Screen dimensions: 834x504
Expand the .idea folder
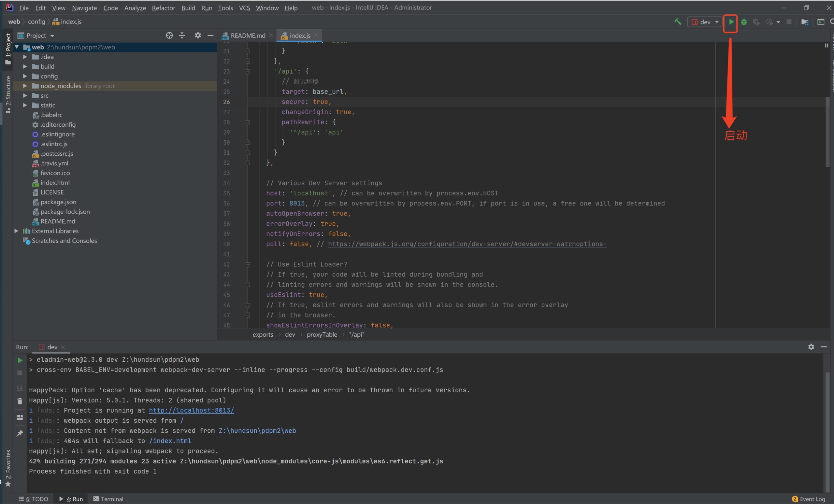[x=25, y=57]
